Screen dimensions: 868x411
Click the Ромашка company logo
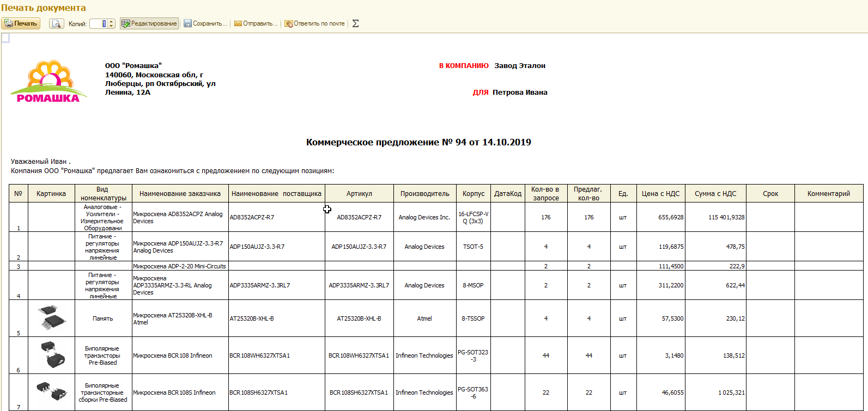[x=48, y=82]
